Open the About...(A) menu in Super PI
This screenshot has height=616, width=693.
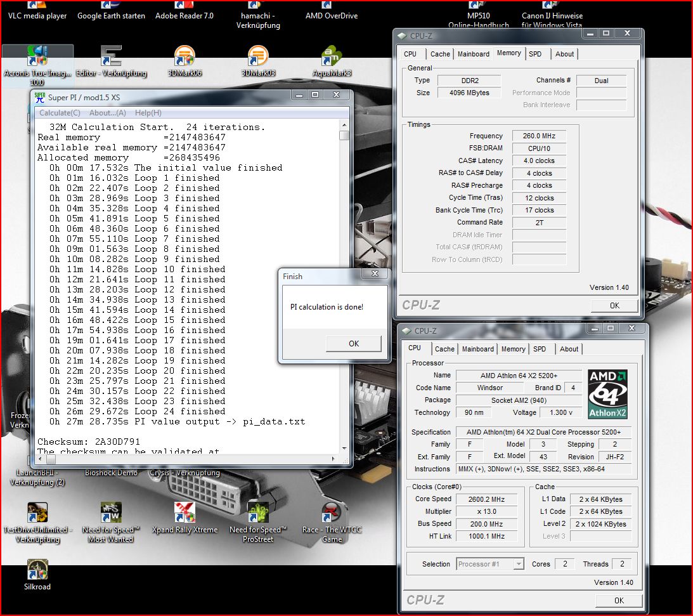pyautogui.click(x=107, y=113)
